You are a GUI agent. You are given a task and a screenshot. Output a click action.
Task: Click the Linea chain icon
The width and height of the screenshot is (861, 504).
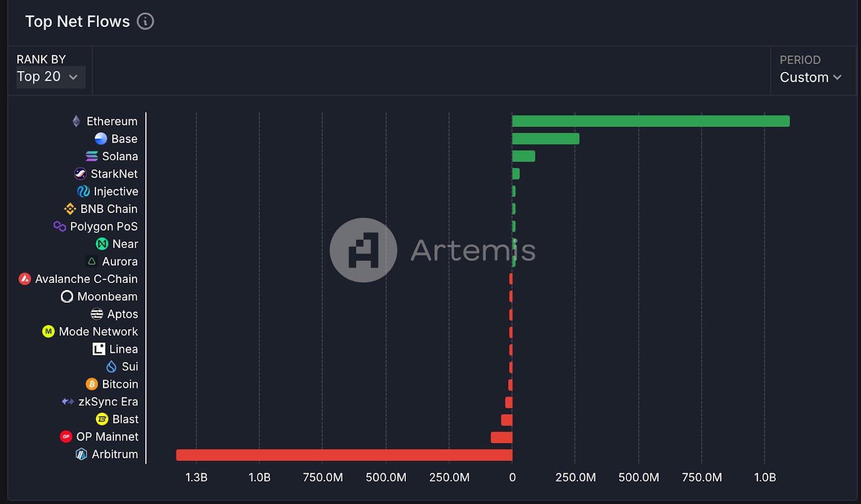(99, 349)
